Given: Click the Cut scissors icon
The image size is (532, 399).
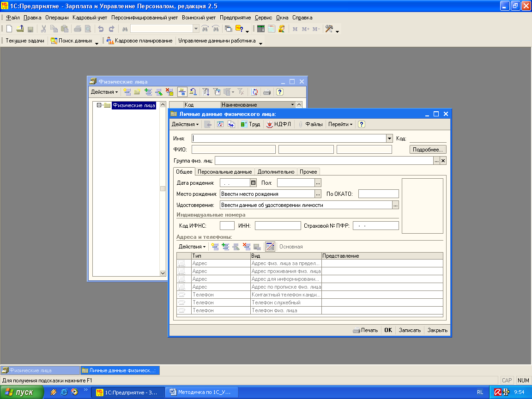Looking at the screenshot, I should click(x=43, y=29).
